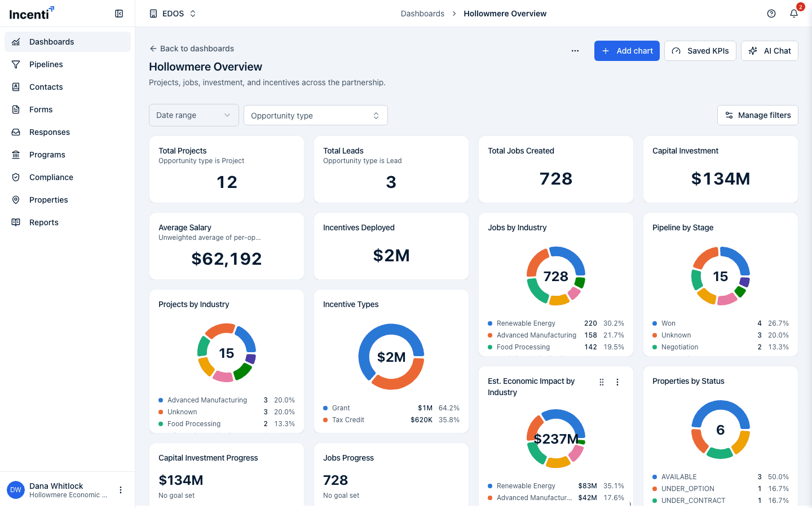Click the EDOS building icon
The image size is (812, 508).
click(x=153, y=14)
